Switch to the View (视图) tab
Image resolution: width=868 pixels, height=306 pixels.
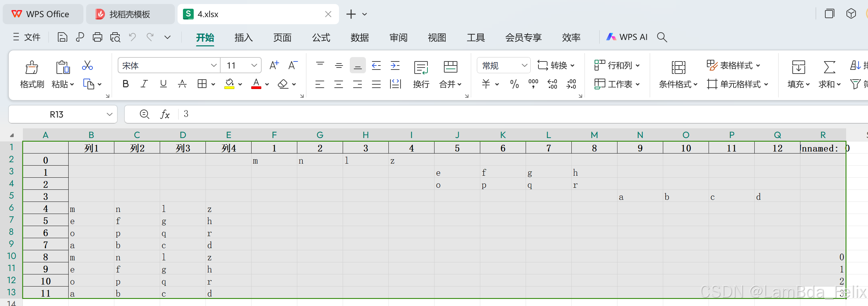click(x=437, y=37)
